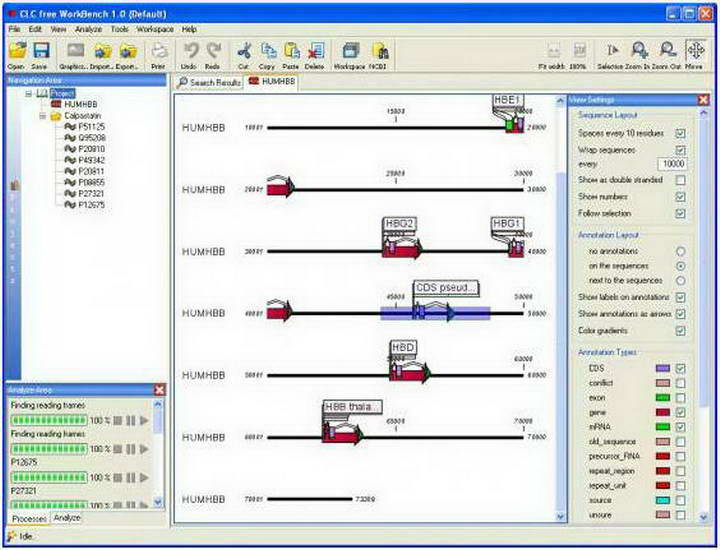Click the Print toolbar icon
720x550 pixels.
coord(159,51)
